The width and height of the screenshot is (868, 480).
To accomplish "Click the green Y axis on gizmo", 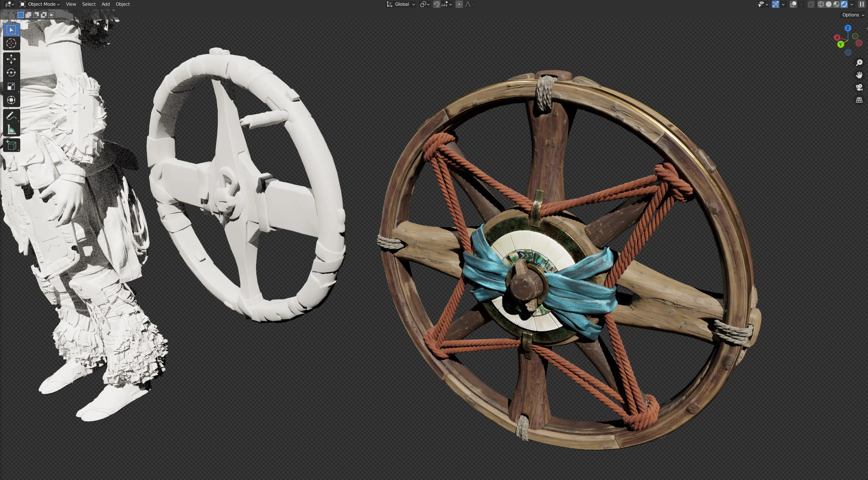I will pyautogui.click(x=840, y=44).
